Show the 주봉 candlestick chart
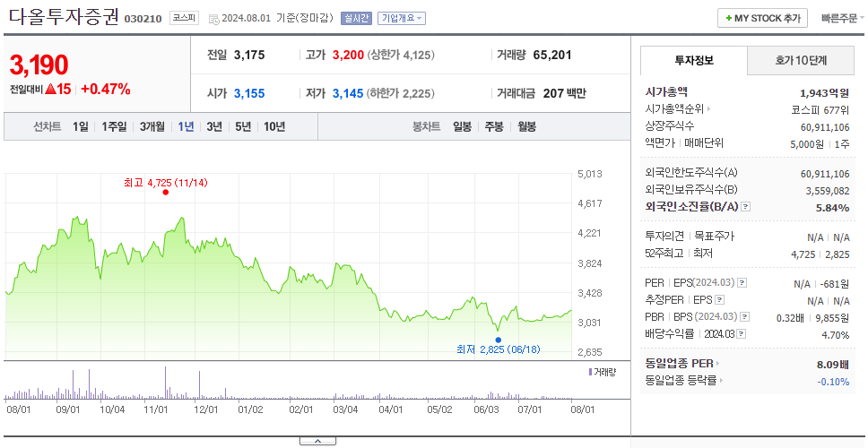The width and height of the screenshot is (868, 448). click(x=494, y=126)
